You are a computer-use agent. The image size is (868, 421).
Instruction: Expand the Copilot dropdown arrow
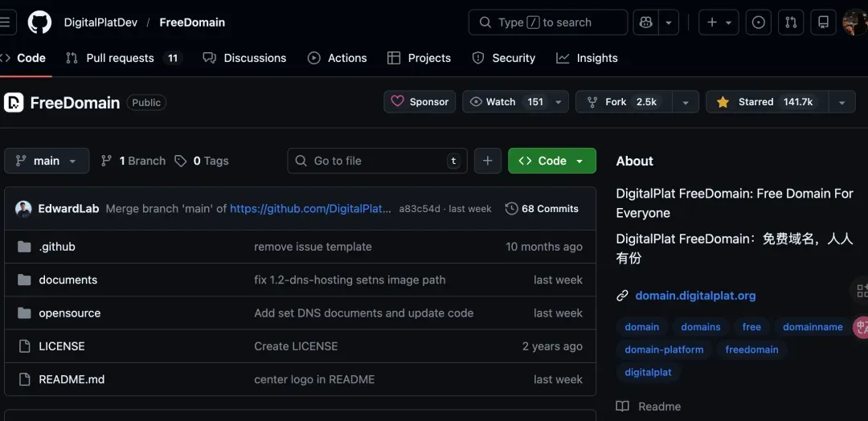(669, 22)
